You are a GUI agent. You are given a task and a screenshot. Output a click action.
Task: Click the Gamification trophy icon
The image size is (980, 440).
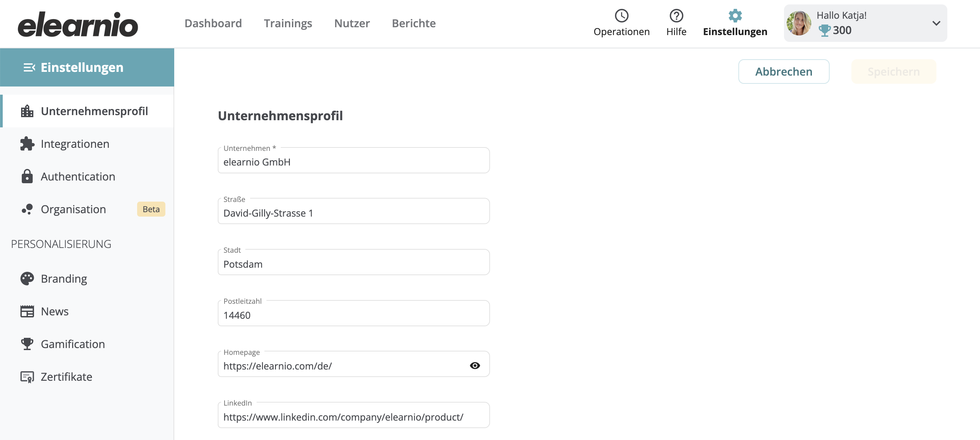[27, 344]
